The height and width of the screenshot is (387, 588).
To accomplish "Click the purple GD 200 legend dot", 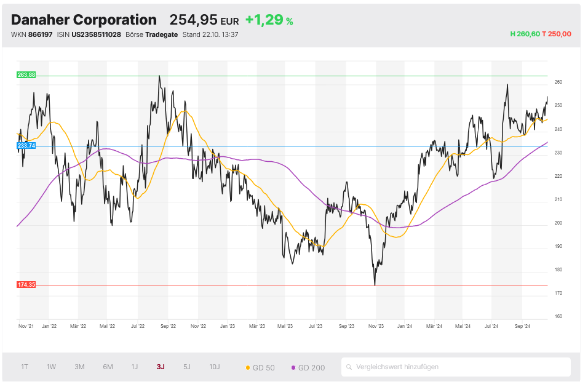I will click(293, 368).
